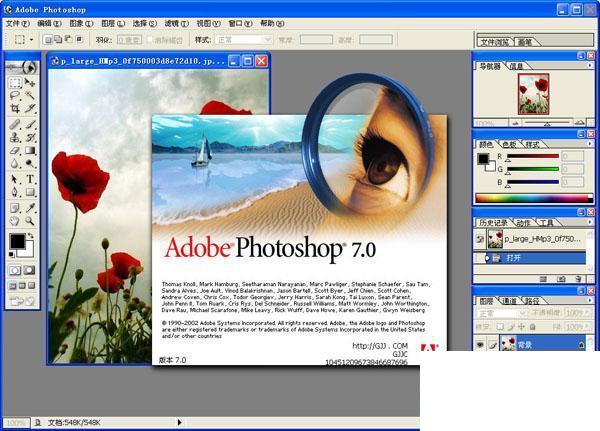Select the Pen tool
The image size is (600, 431).
point(15,192)
